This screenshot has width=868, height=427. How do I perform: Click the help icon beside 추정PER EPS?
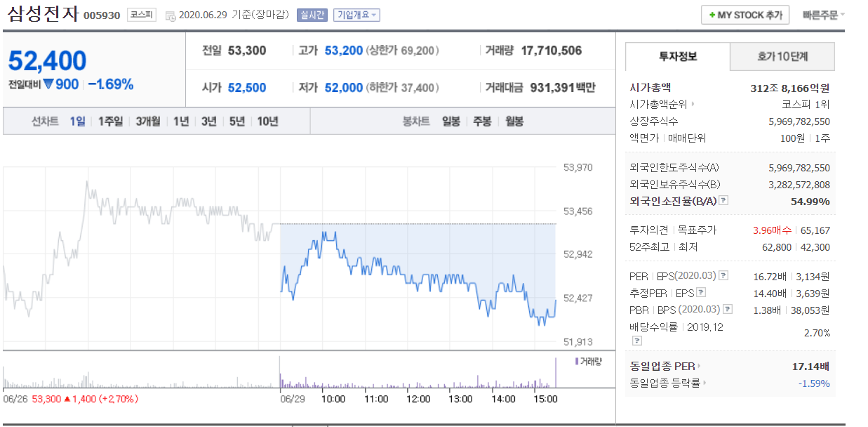700,293
